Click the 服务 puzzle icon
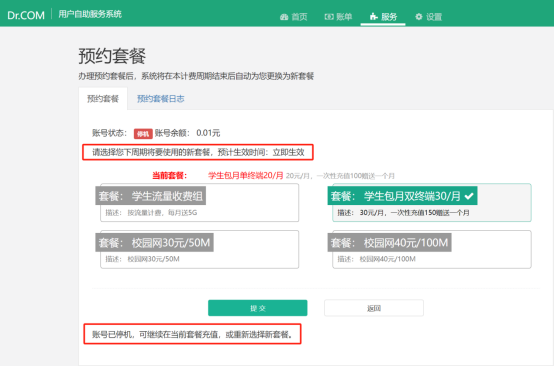Screen dimensions: 554x367 coord(374,17)
